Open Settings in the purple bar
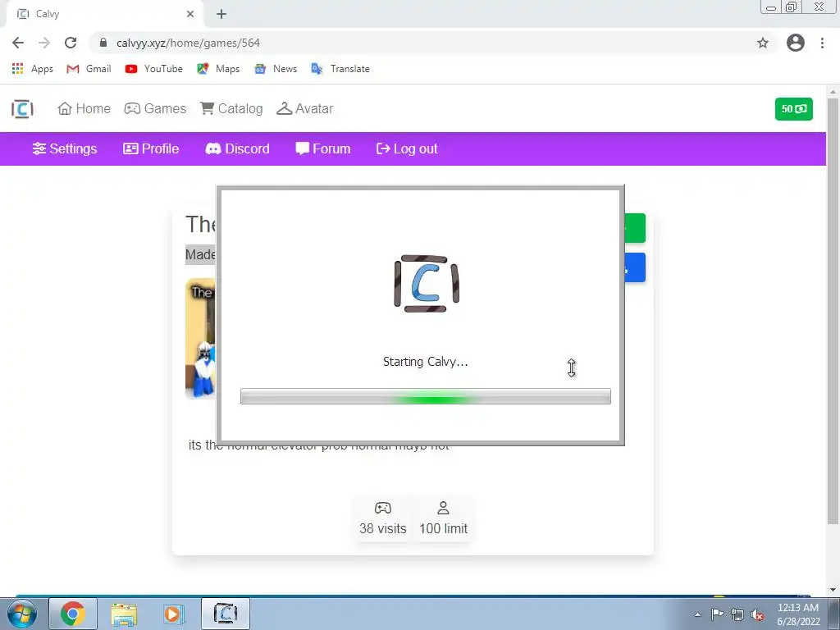840x630 pixels. tap(65, 149)
